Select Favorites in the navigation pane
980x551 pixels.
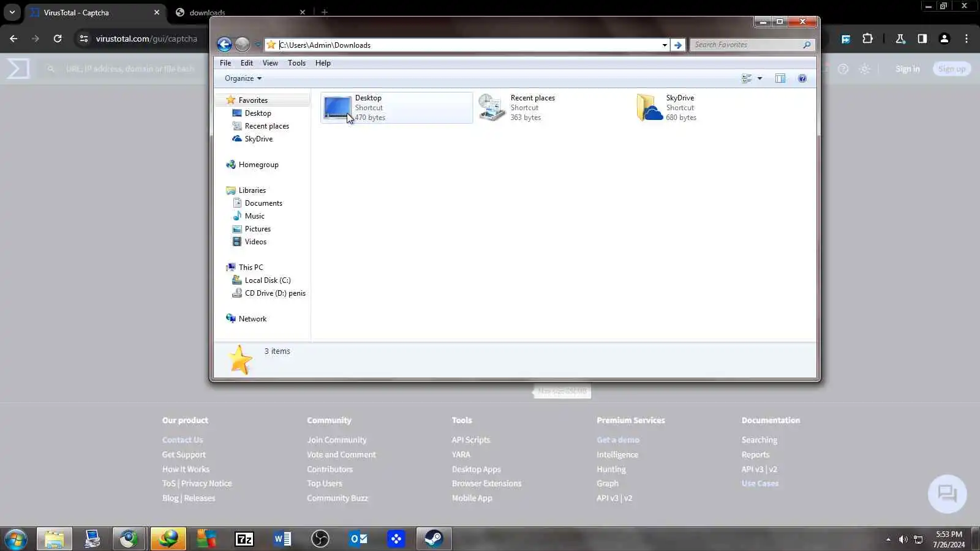click(x=253, y=100)
